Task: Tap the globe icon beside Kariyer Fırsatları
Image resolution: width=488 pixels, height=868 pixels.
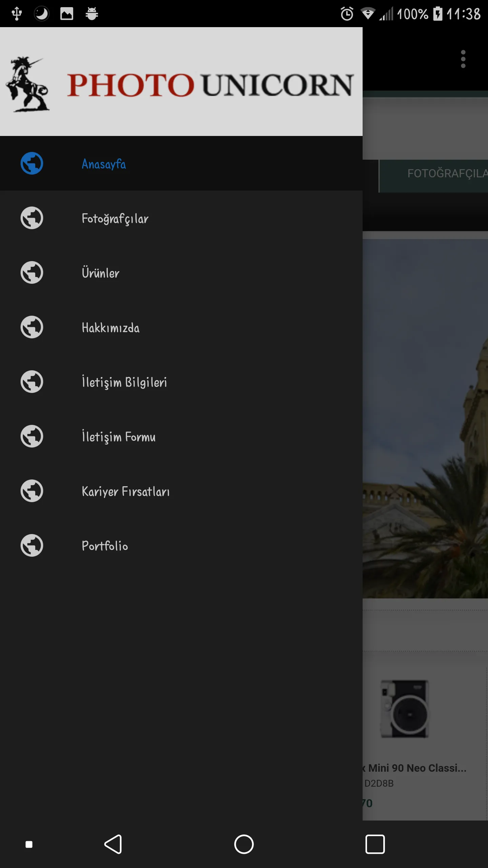Action: click(x=32, y=491)
